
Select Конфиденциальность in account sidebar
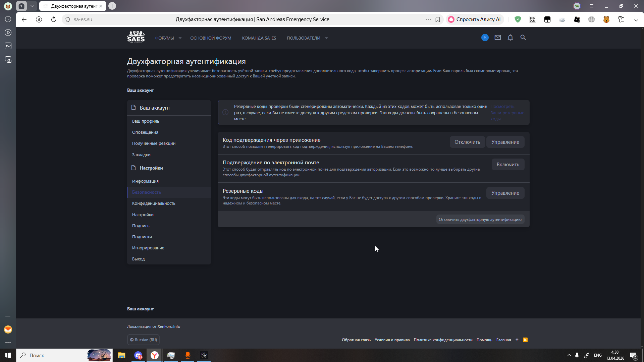[x=154, y=203]
